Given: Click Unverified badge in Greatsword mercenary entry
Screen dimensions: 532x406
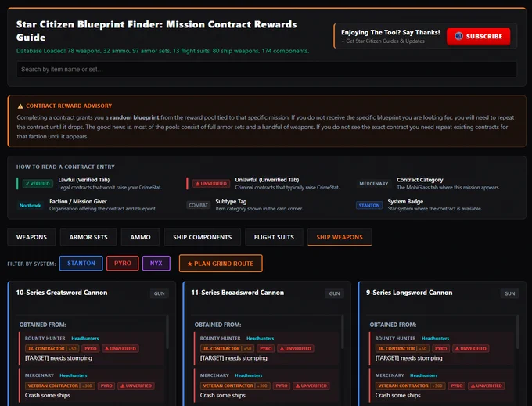Looking at the screenshot, I should 136,386.
